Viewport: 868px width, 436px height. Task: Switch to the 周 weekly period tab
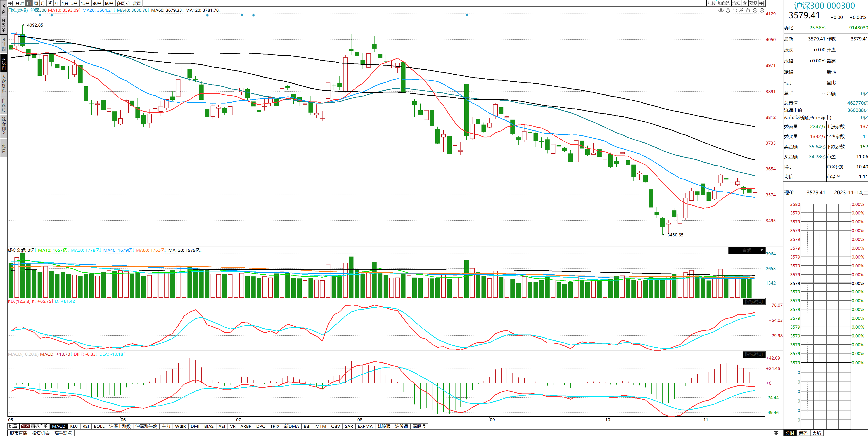pos(36,3)
